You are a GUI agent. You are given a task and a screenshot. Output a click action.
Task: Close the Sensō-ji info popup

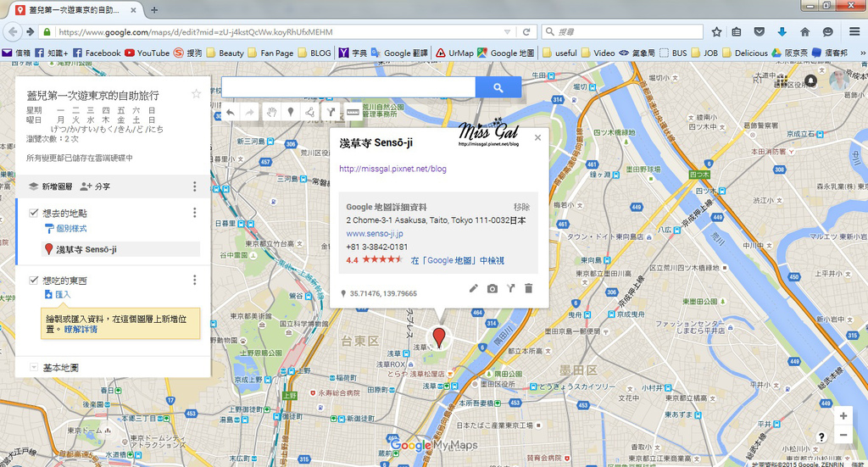(537, 137)
